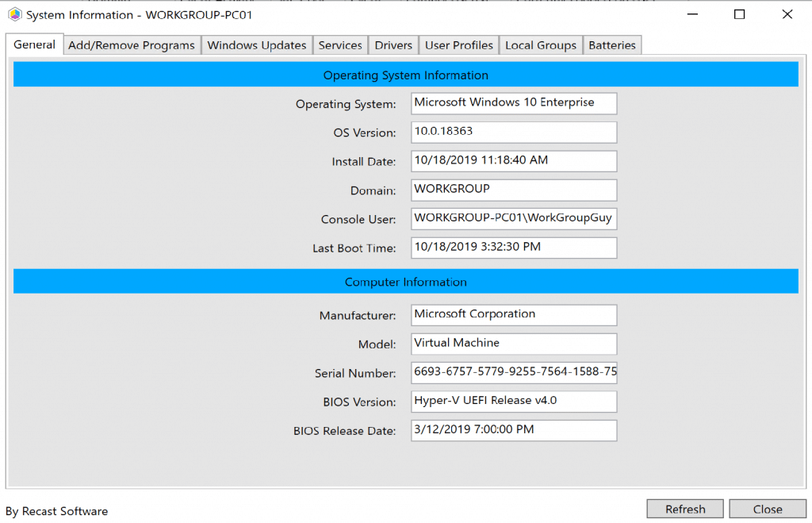Screen dimensions: 812x523
Task: Select the Operating System text field
Action: (513, 103)
